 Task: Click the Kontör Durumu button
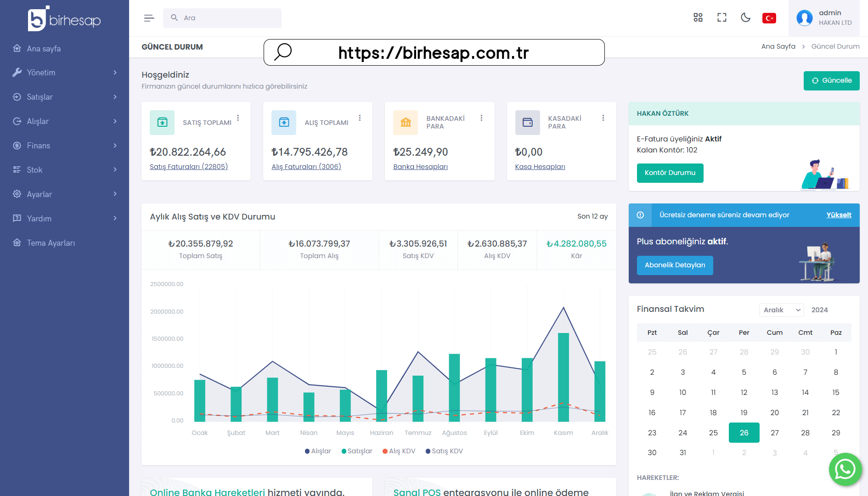670,173
